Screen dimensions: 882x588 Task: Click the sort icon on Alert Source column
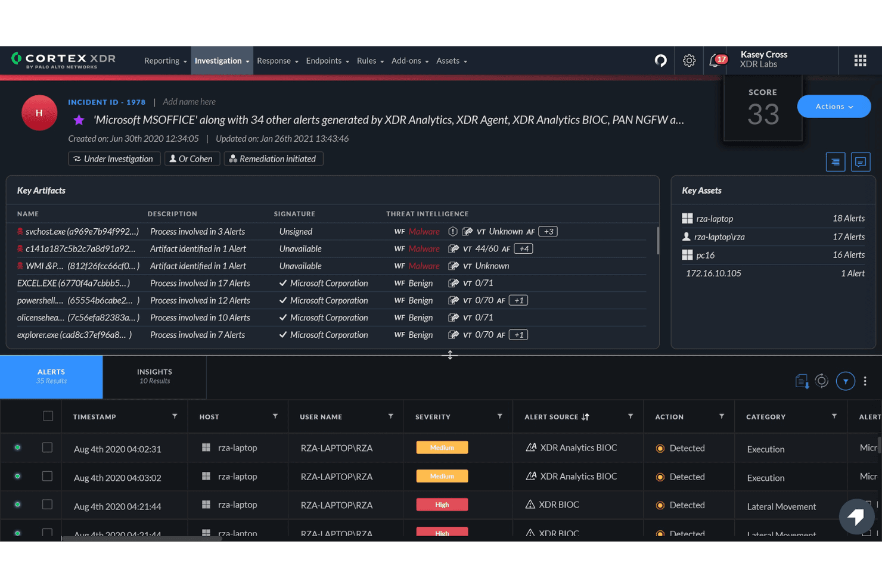[x=585, y=417]
